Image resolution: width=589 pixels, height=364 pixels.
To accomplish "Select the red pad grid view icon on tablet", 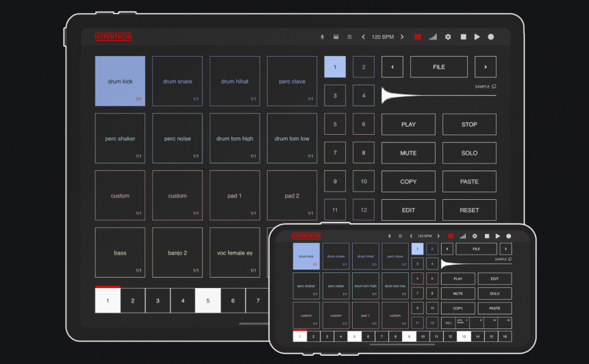I will pos(417,37).
